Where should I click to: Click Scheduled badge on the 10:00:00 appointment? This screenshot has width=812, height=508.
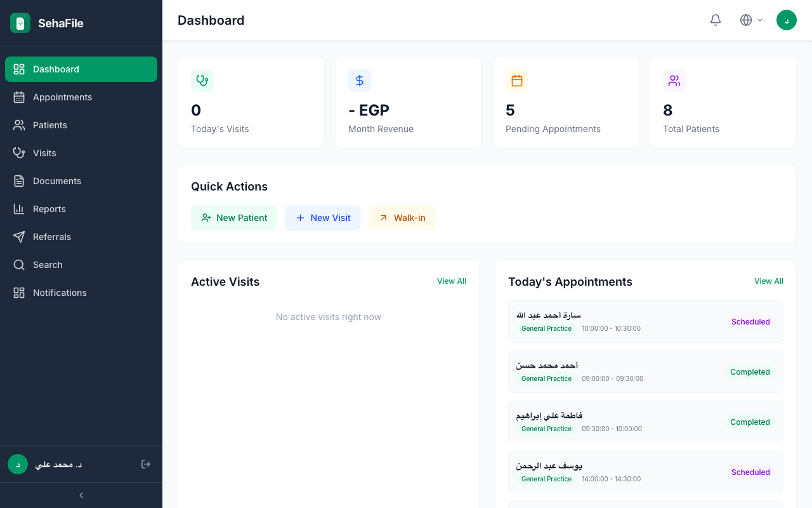point(750,322)
